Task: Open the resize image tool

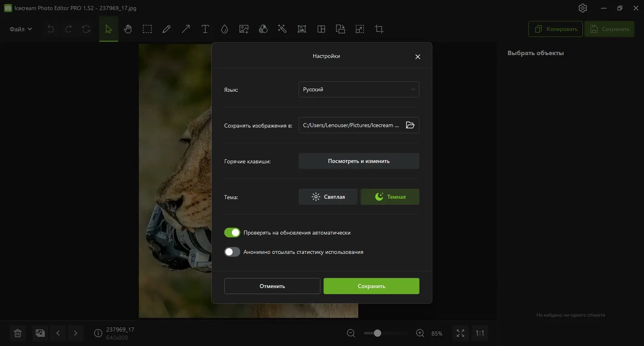Action: pyautogui.click(x=360, y=29)
